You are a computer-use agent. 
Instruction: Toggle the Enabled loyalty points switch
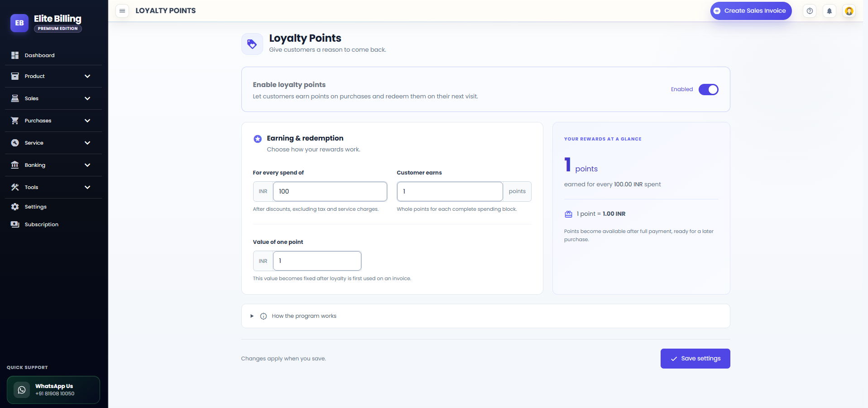[x=708, y=90]
